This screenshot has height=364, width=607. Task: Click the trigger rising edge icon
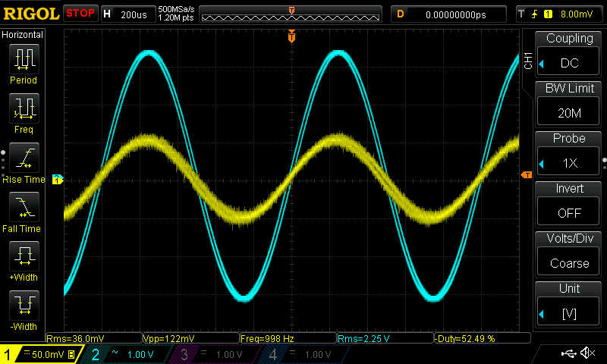(535, 14)
